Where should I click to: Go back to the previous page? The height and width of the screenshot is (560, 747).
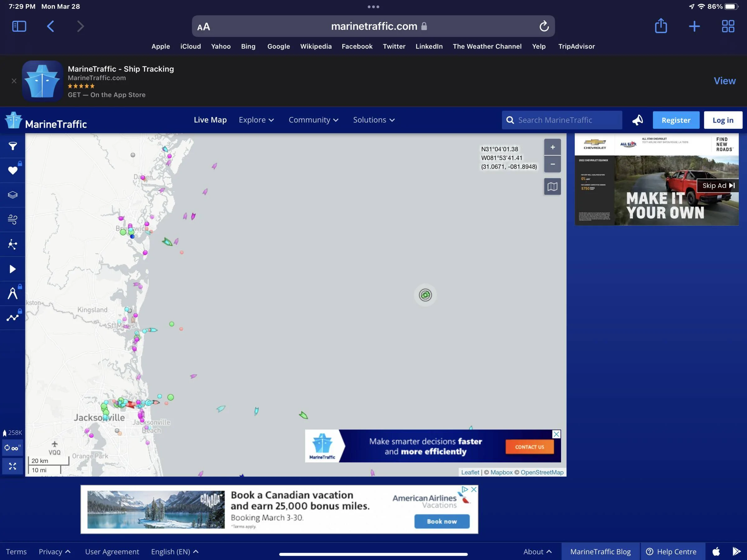pos(50,26)
